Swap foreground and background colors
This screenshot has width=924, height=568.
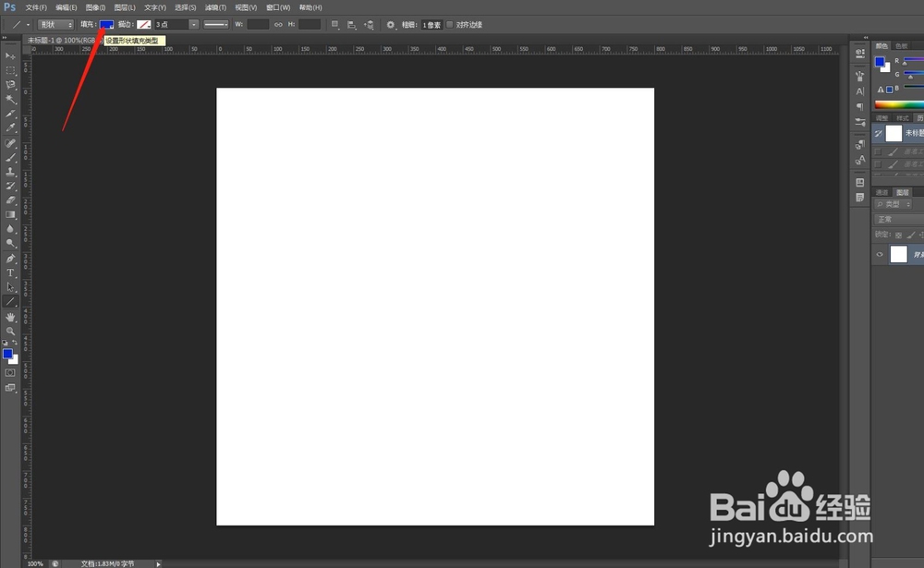click(16, 343)
